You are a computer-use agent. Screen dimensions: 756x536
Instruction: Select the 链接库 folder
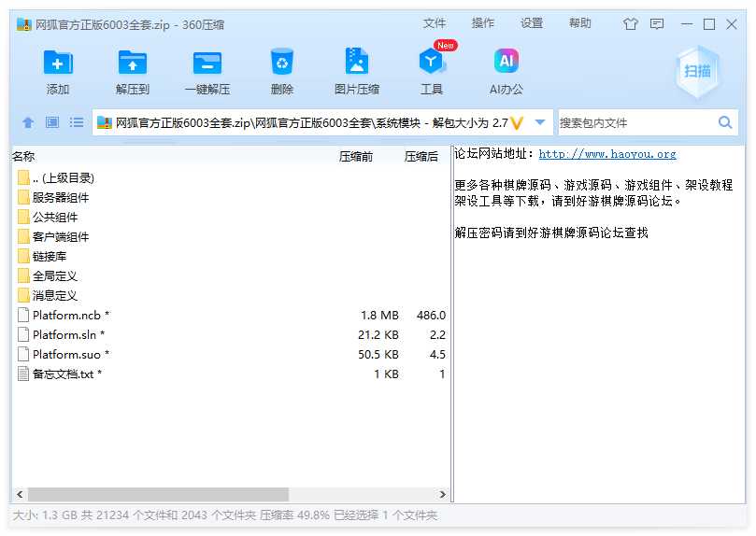[x=231, y=257]
